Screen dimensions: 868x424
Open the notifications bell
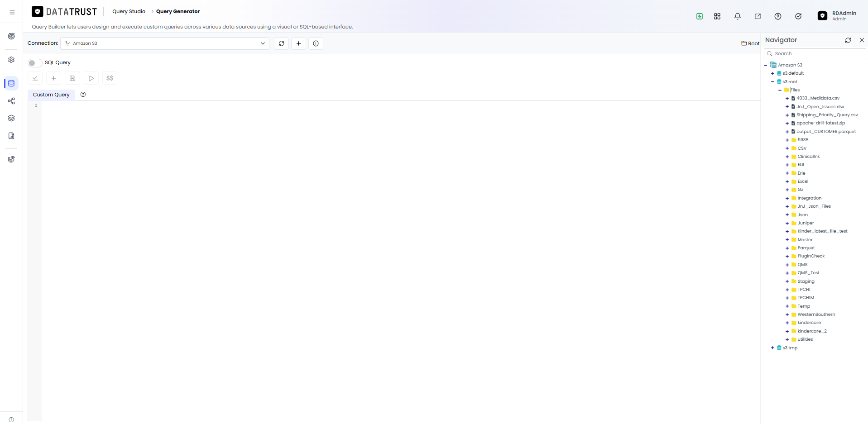[738, 16]
